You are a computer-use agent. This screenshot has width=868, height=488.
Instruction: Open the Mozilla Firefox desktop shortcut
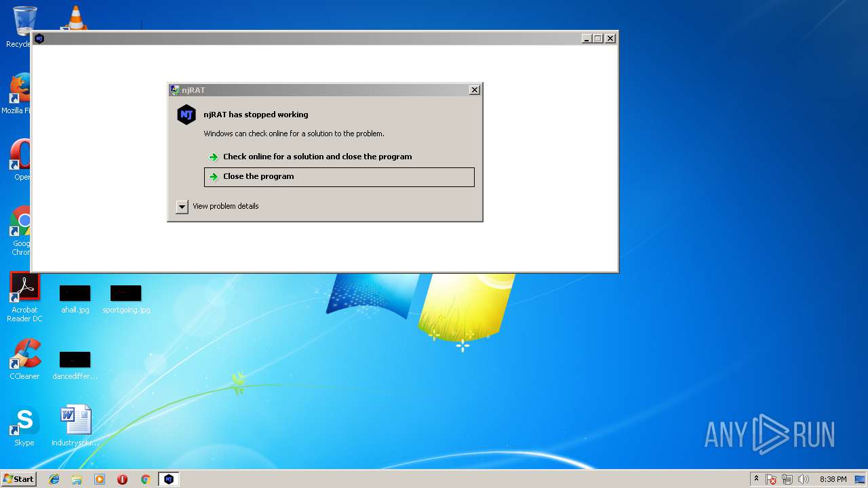19,94
